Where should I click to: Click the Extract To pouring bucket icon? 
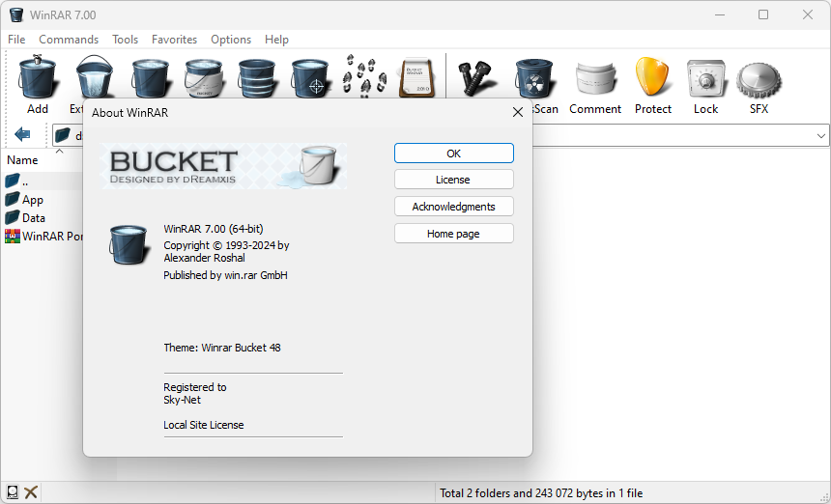coord(95,77)
